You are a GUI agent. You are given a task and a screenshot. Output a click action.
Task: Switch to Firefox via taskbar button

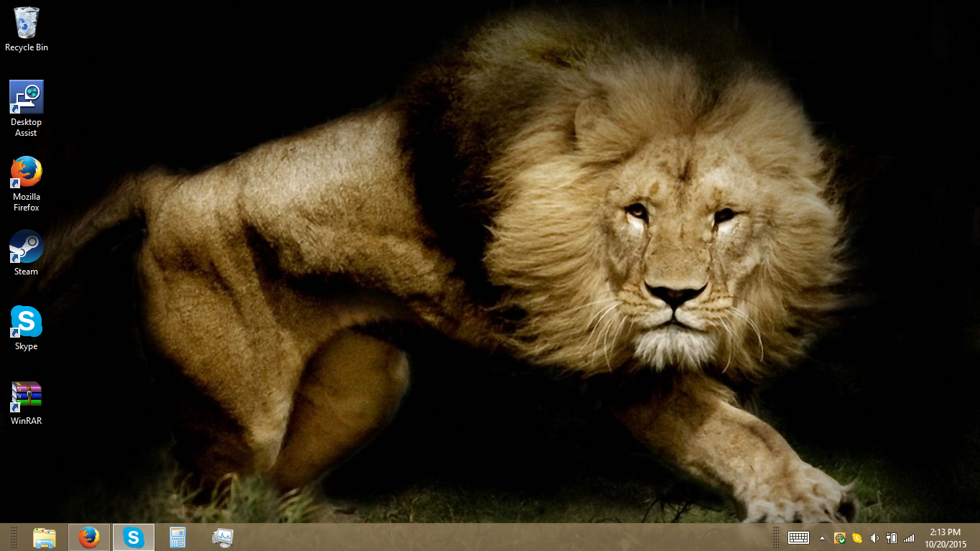[89, 537]
